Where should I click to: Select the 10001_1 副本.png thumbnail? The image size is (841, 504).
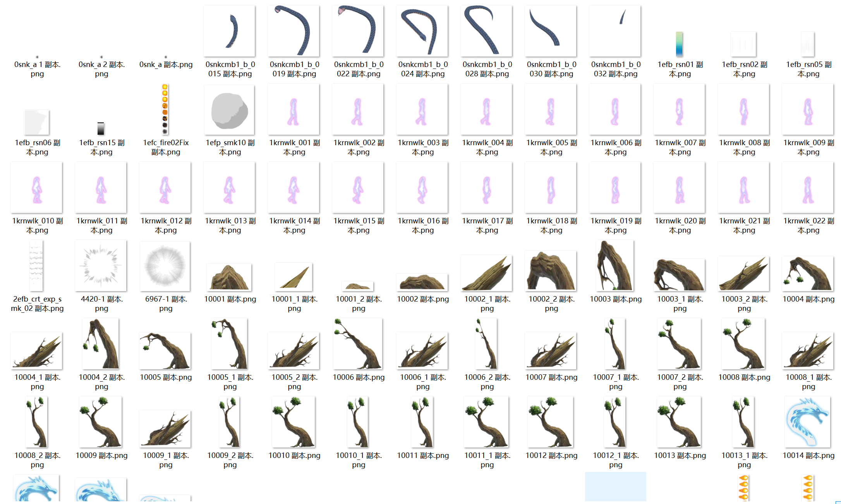294,277
